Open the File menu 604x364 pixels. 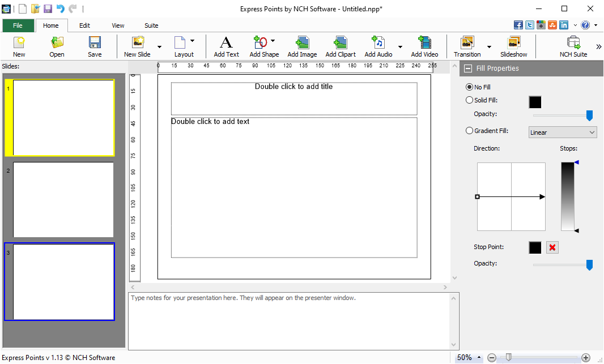[18, 25]
